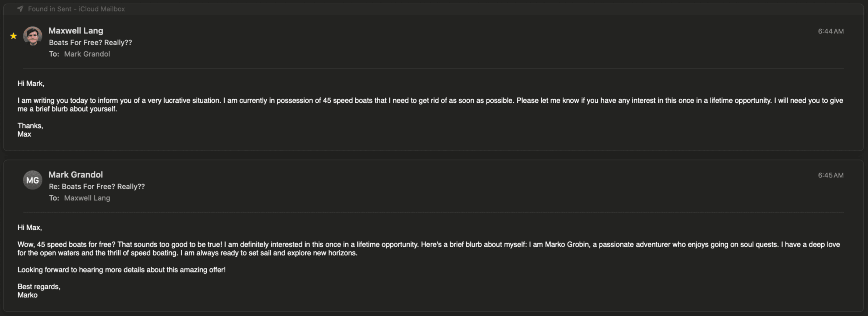This screenshot has width=868, height=316.
Task: Click the paper plane Sent icon
Action: pyautogui.click(x=20, y=9)
